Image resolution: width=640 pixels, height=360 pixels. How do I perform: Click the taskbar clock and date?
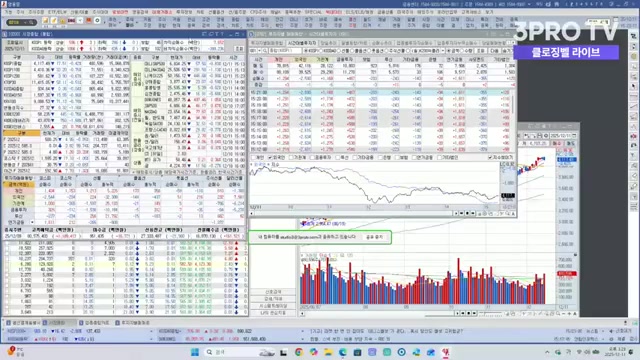click(615, 352)
